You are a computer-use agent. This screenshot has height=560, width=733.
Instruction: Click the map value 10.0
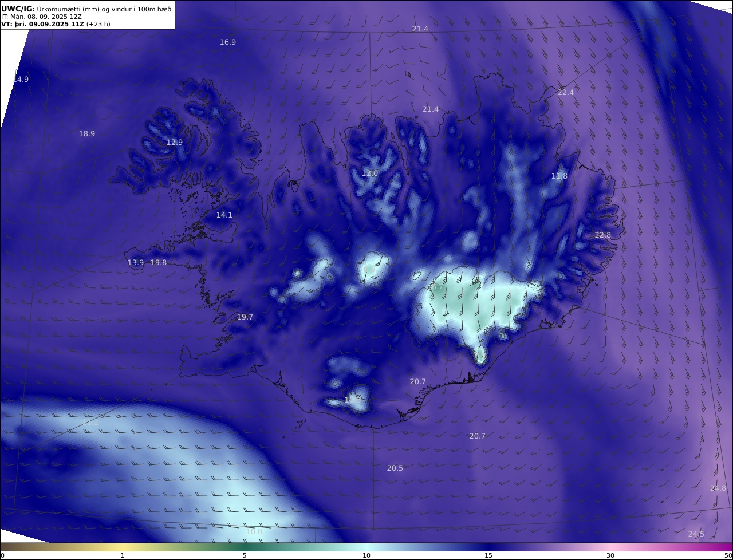click(x=254, y=531)
